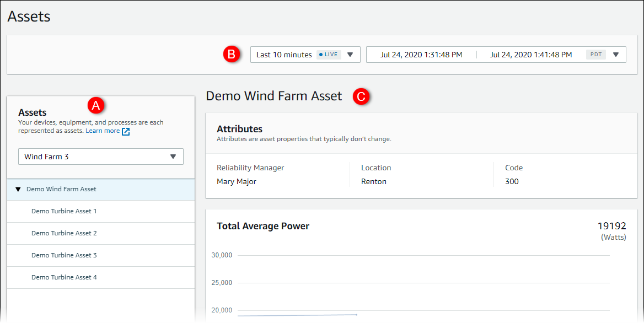The image size is (644, 323).
Task: Open the Wind Farm 3 dropdown
Action: pyautogui.click(x=100, y=157)
